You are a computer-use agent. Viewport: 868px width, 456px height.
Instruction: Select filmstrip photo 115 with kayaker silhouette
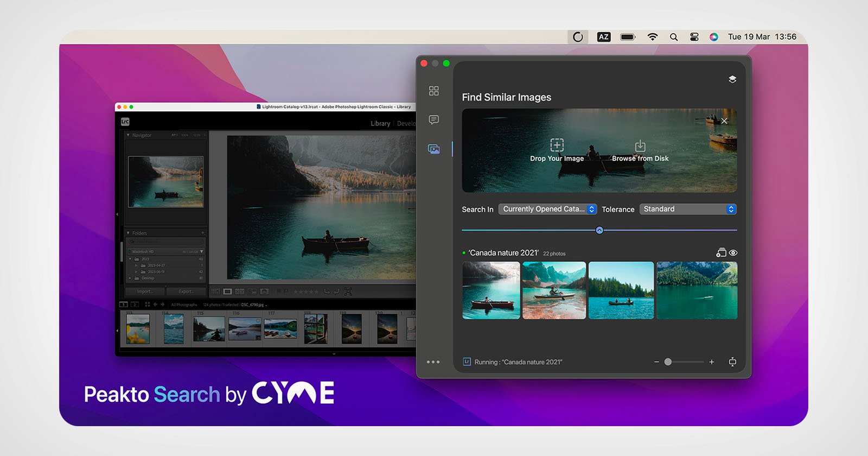point(209,329)
